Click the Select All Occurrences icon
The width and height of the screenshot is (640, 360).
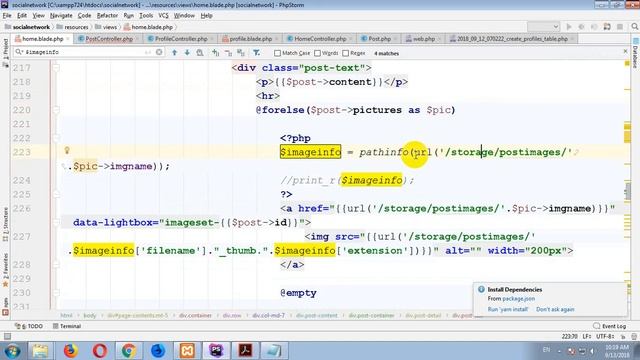click(x=241, y=53)
